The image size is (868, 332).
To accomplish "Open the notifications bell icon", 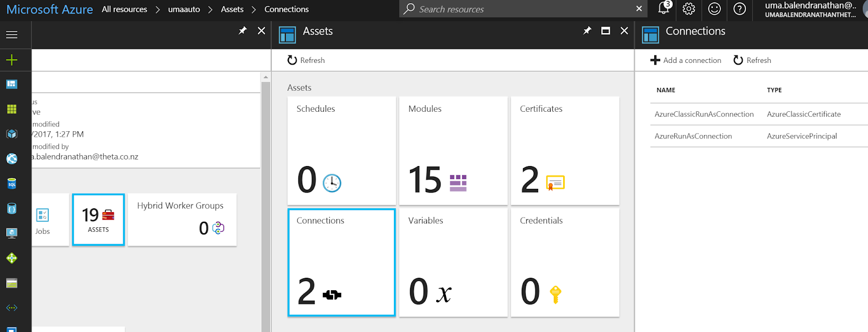I will 663,8.
